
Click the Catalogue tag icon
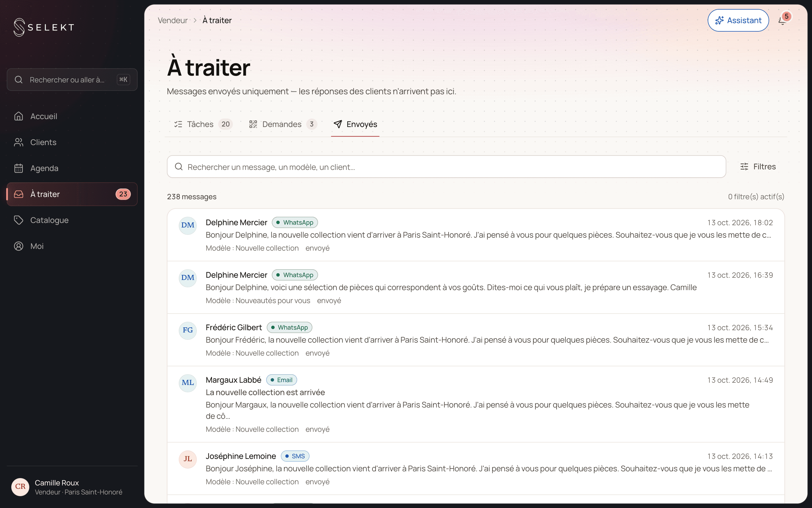[x=19, y=220]
